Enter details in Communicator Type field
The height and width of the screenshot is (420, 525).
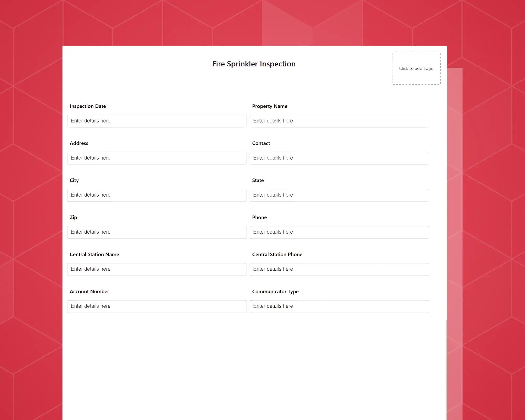point(339,306)
